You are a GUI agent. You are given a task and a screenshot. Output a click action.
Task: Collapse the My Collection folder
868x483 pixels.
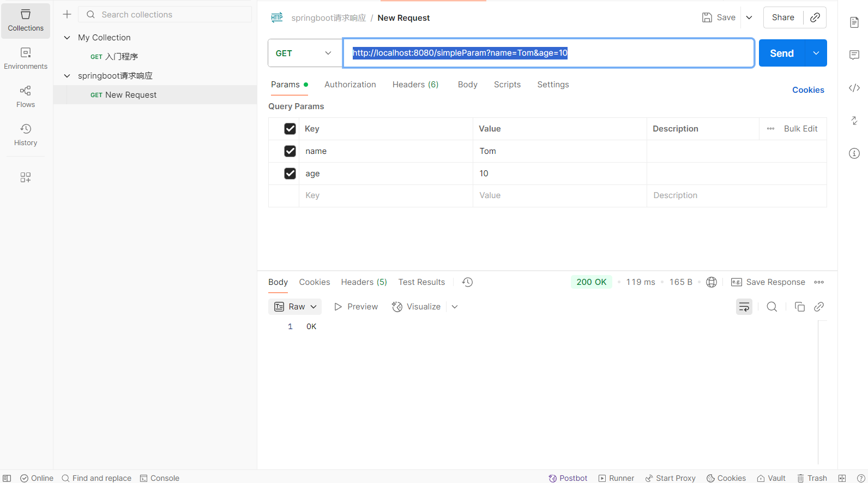point(67,38)
